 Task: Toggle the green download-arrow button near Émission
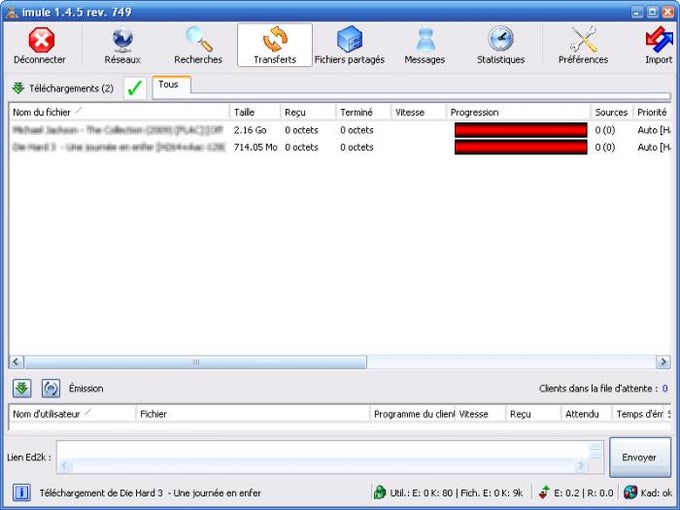pyautogui.click(x=22, y=388)
